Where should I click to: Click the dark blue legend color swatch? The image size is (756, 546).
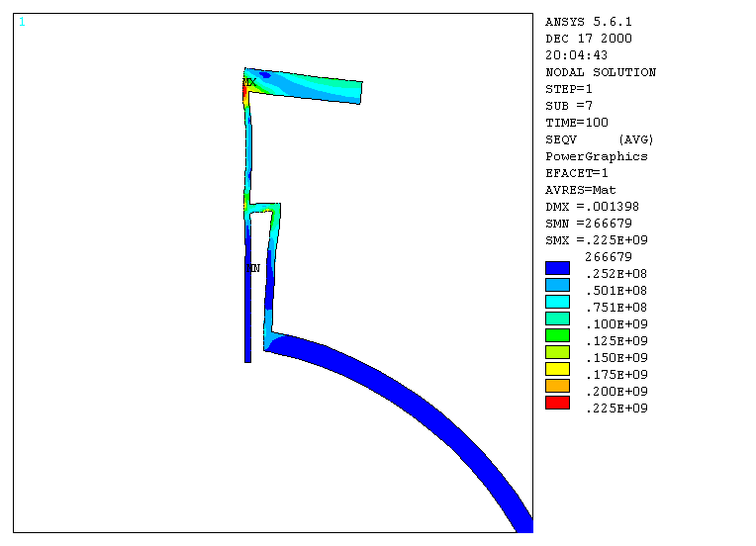557,268
